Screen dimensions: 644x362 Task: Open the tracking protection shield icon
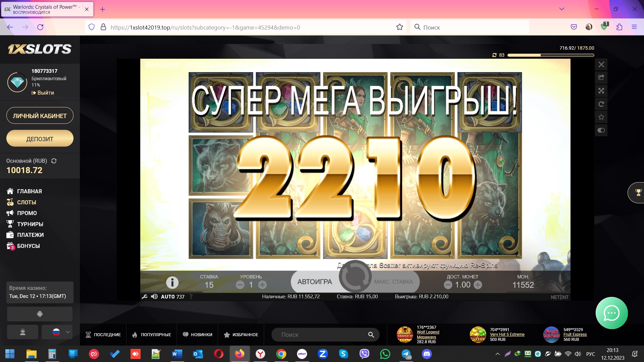pyautogui.click(x=92, y=27)
